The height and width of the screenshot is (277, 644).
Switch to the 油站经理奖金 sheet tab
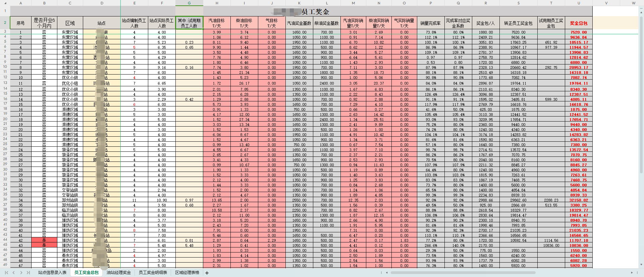pyautogui.click(x=119, y=273)
